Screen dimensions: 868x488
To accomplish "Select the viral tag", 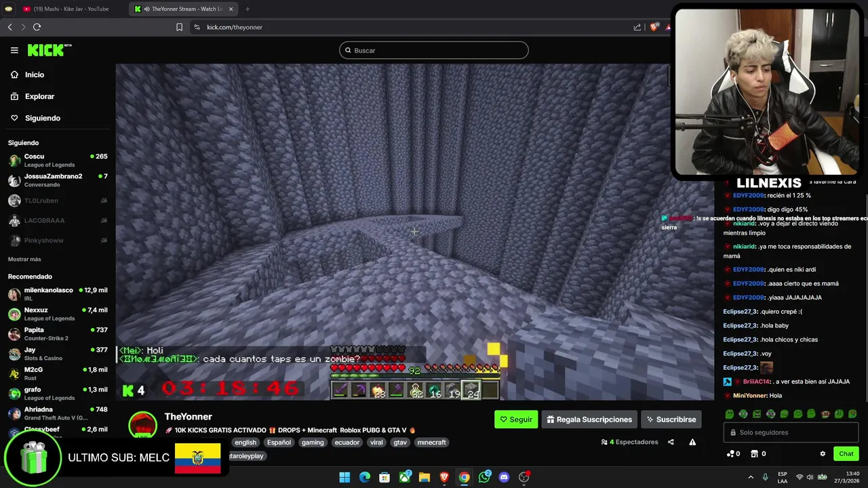I will pyautogui.click(x=376, y=443).
